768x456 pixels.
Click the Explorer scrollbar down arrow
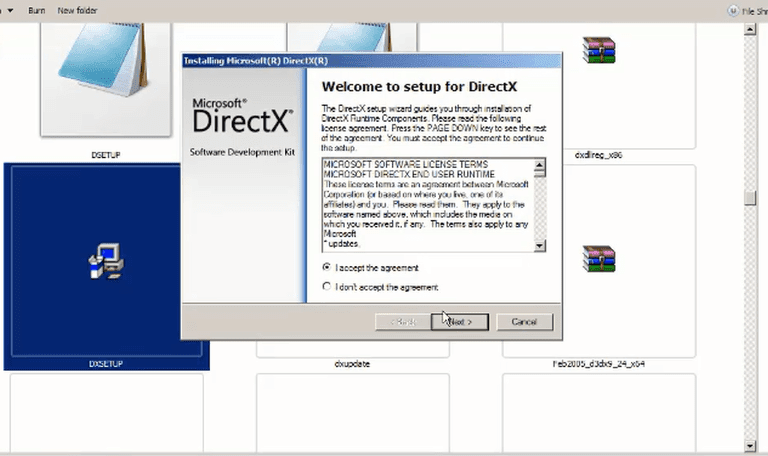pos(750,446)
